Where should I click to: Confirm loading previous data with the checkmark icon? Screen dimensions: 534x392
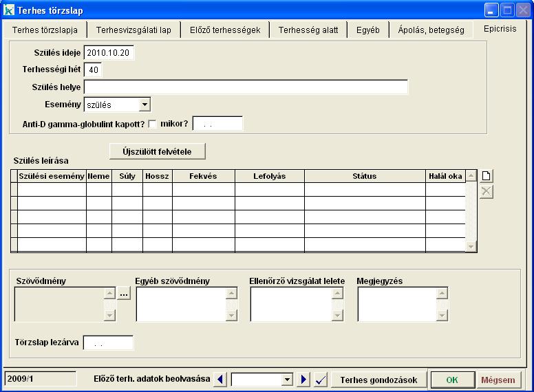(321, 379)
